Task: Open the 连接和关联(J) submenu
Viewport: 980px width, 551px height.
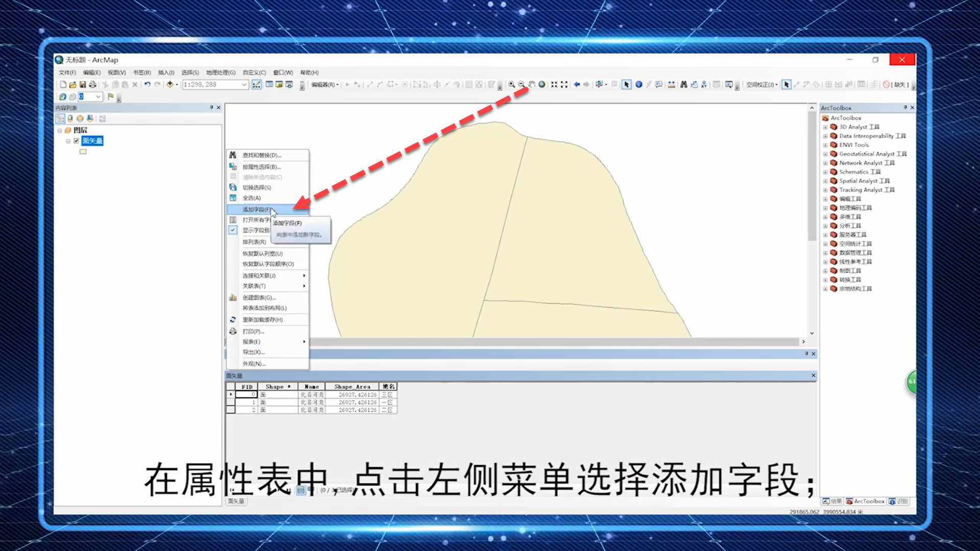Action: click(x=268, y=276)
